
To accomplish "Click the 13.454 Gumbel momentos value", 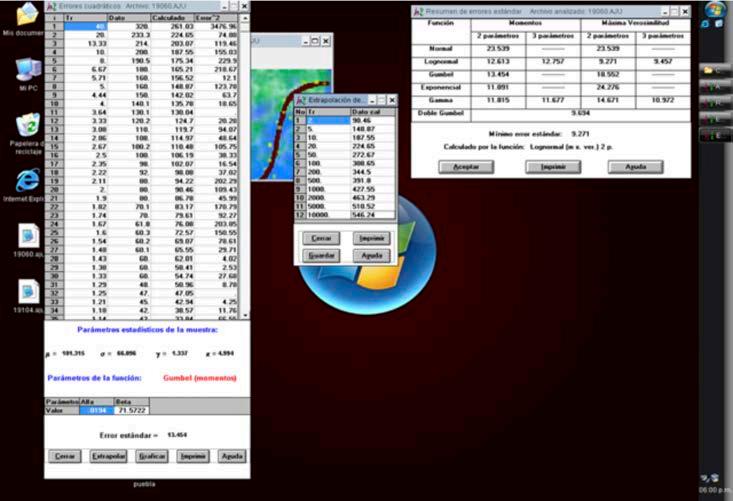I will click(498, 74).
